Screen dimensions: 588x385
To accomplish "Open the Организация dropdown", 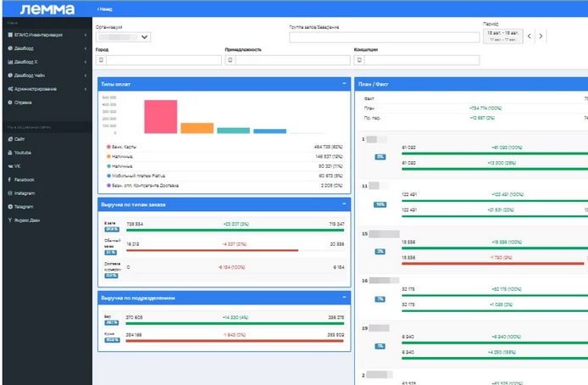I will tap(124, 37).
